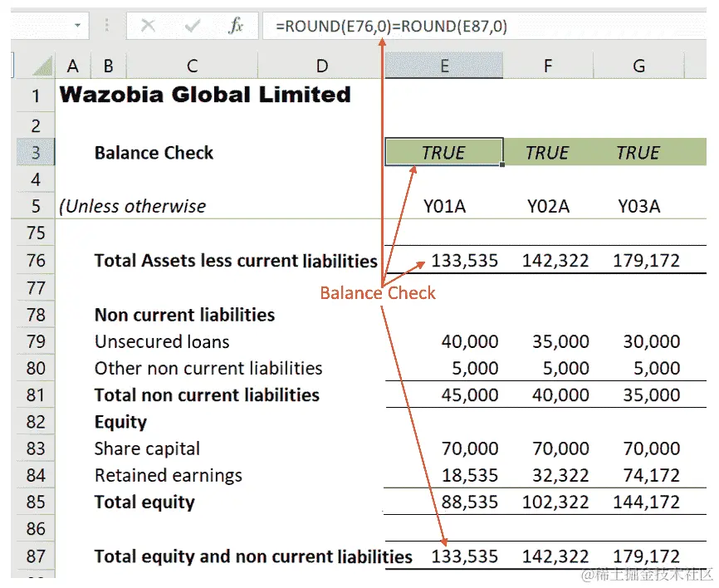Screen dimensions: 719x588
Task: Select column B header
Action: 108,66
